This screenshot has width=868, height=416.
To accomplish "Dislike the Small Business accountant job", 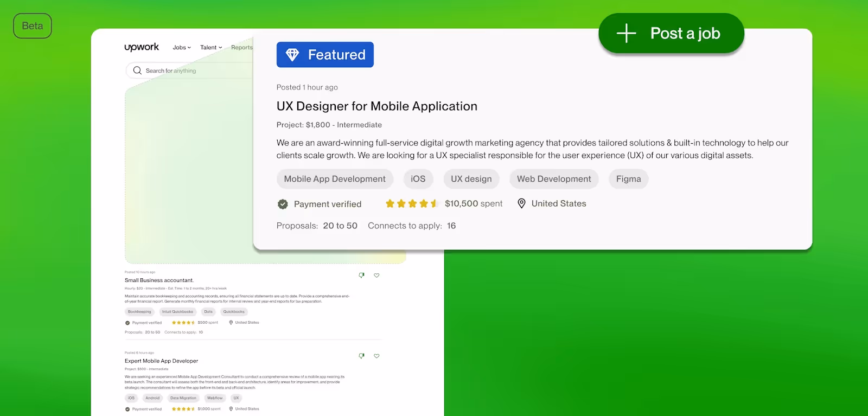I will coord(361,276).
